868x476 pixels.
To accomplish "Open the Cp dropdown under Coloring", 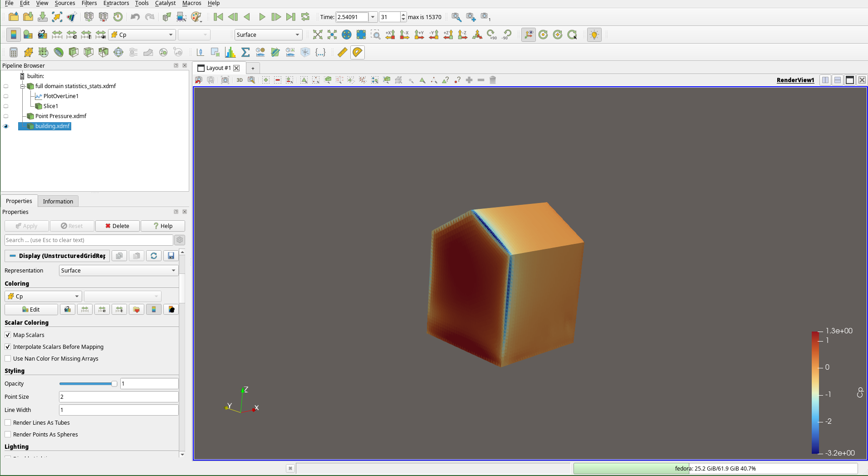I will tap(43, 296).
